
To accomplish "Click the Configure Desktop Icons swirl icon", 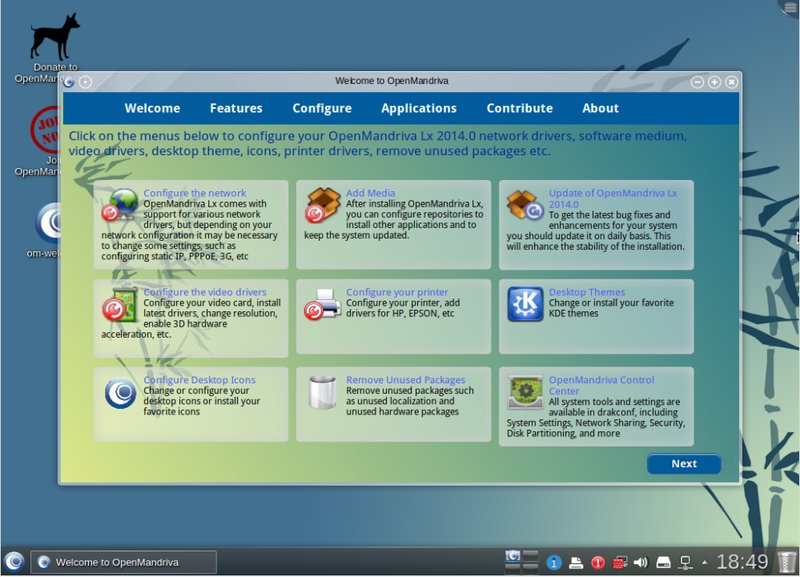I will pos(120,393).
